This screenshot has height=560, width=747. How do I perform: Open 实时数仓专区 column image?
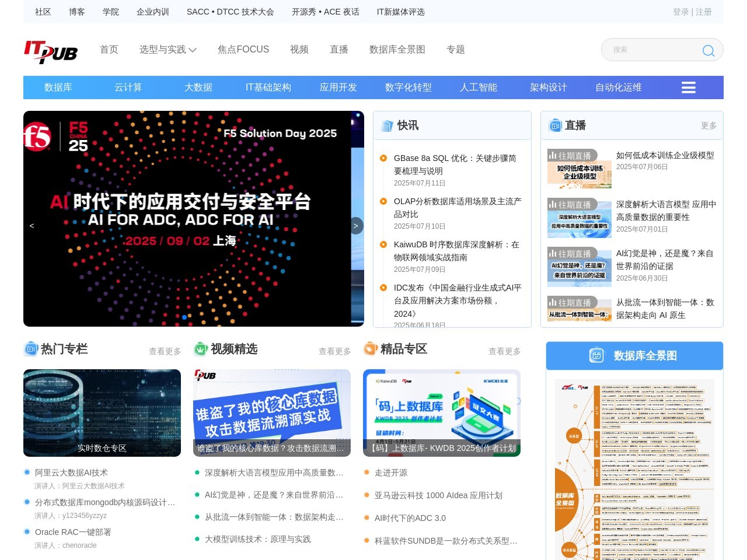(102, 413)
